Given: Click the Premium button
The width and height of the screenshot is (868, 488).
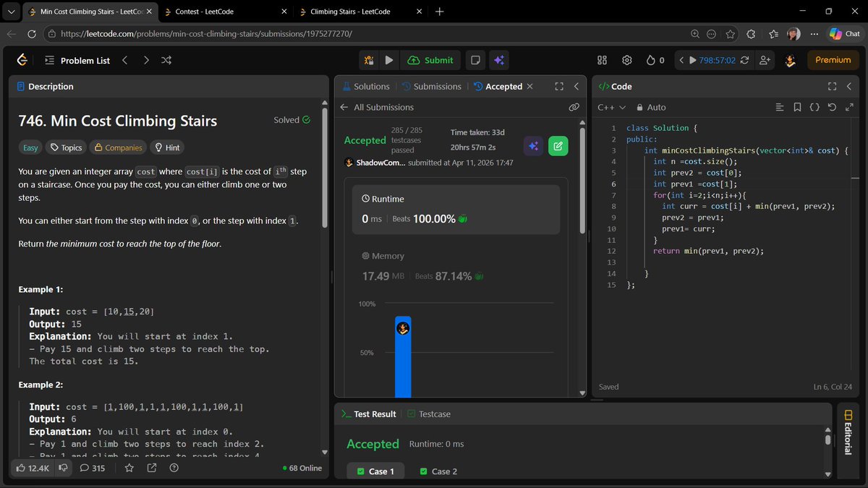Looking at the screenshot, I should tap(833, 60).
